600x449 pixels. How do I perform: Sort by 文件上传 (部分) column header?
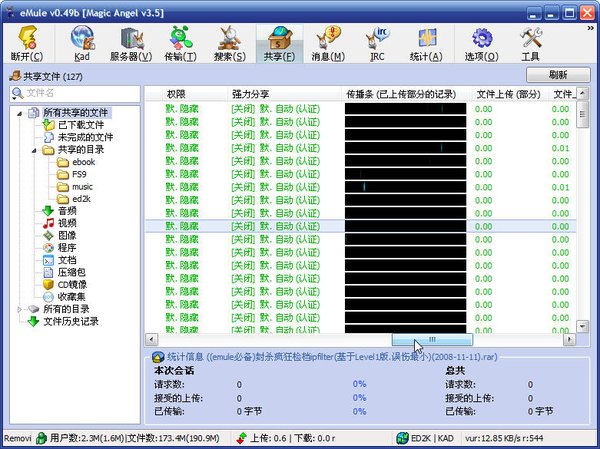(x=509, y=94)
